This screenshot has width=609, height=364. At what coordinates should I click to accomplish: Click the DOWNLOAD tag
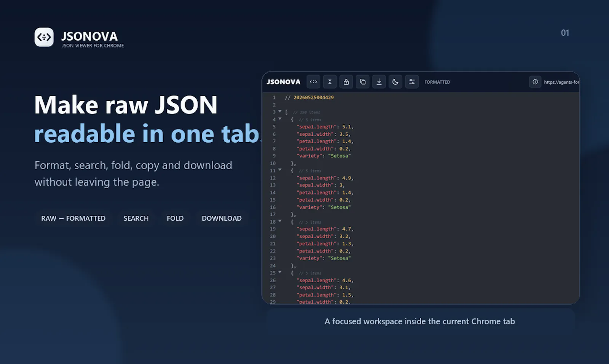pyautogui.click(x=222, y=218)
